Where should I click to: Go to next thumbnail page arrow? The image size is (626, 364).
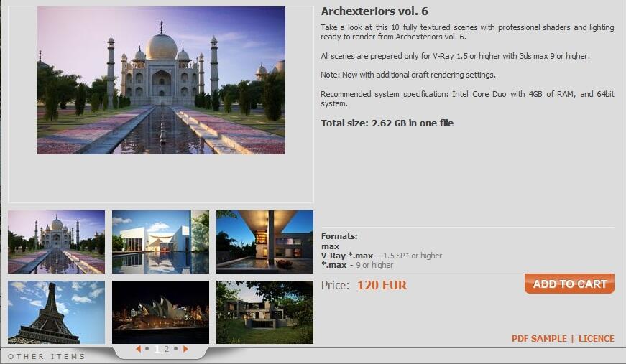tap(185, 349)
